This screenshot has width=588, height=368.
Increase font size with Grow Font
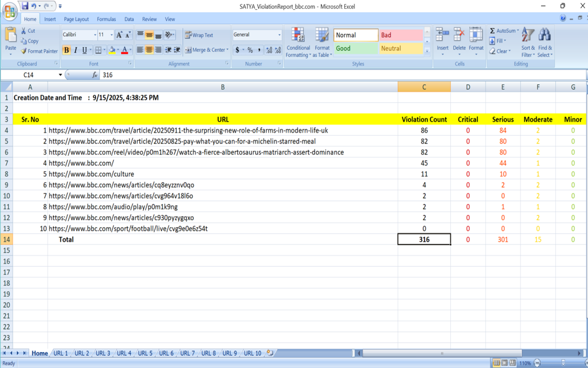pyautogui.click(x=119, y=35)
